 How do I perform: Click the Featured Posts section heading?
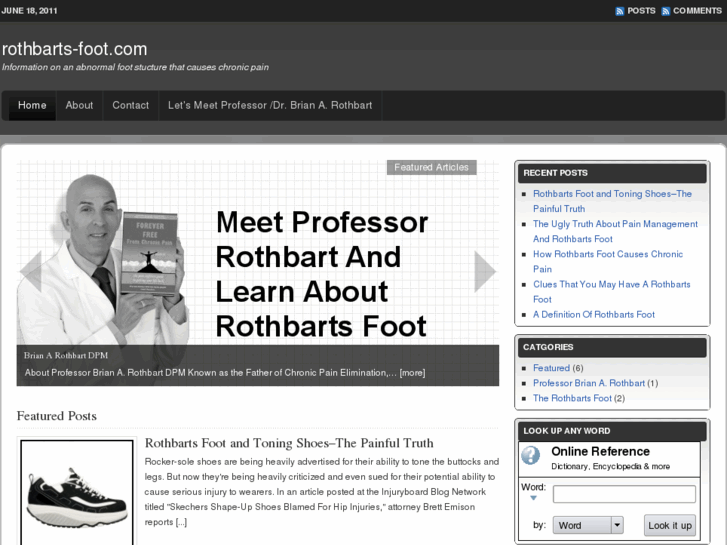[57, 416]
